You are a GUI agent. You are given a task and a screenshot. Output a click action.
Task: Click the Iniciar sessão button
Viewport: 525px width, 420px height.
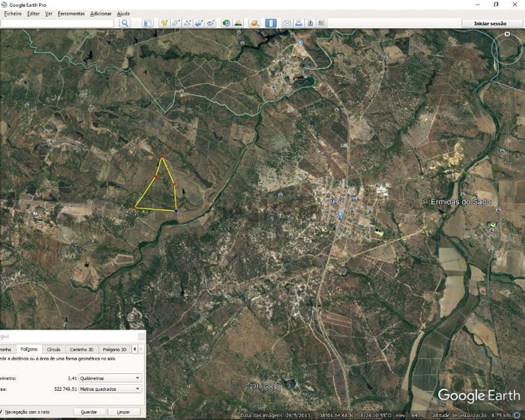point(490,23)
